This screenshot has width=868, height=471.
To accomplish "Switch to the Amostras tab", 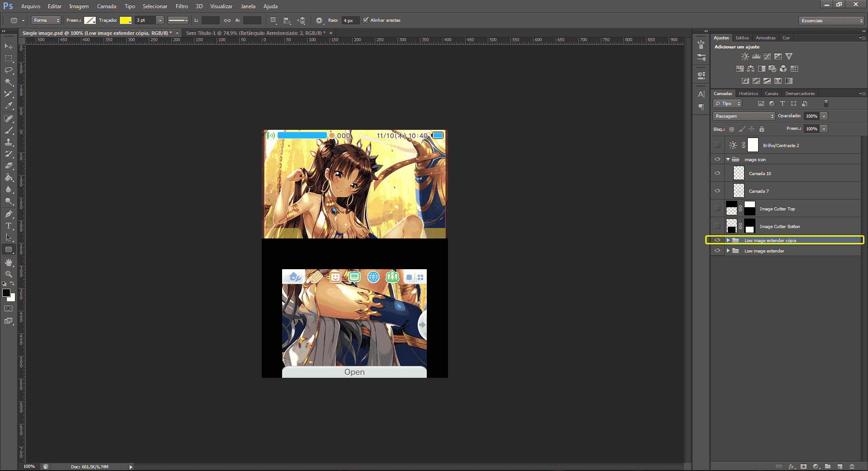I will point(765,38).
